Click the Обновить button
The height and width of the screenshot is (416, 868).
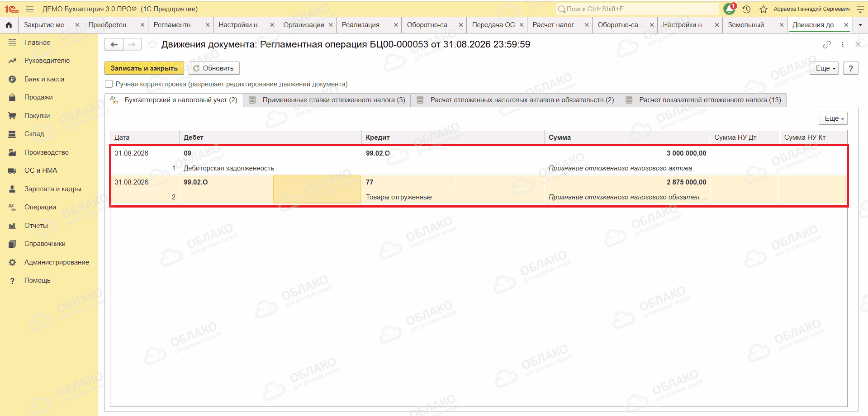click(214, 68)
